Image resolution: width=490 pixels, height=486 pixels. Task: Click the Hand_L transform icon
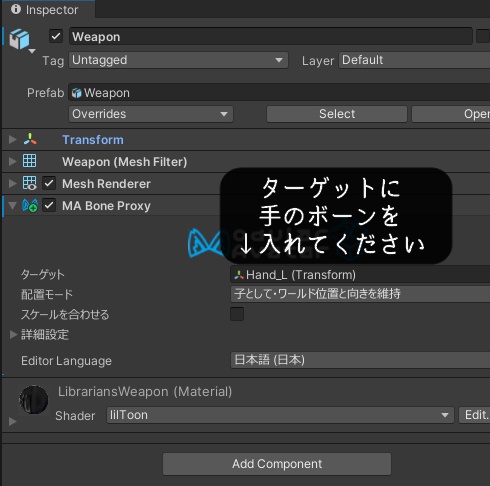[239, 275]
